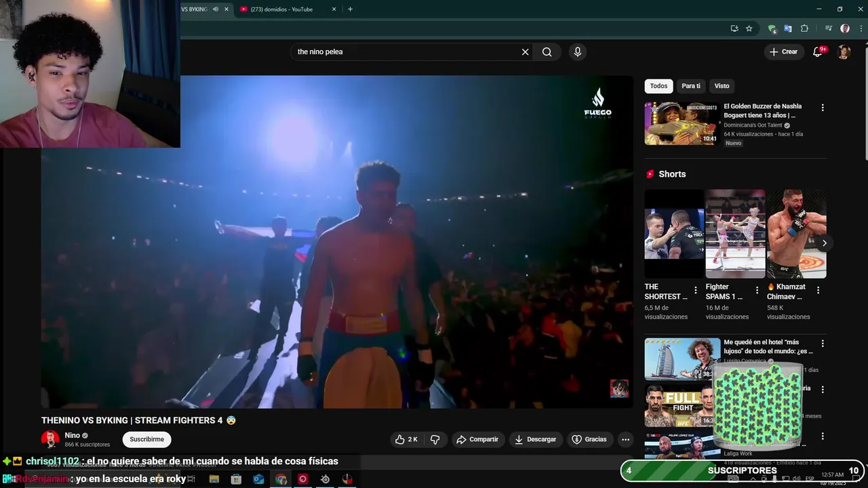This screenshot has width=868, height=488.
Task: Open Chrome's three-dot menu
Action: click(860, 28)
